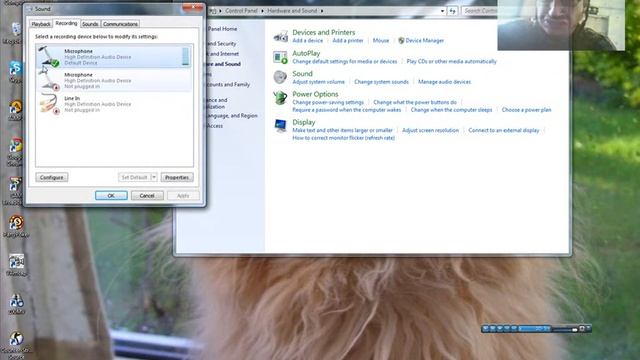Switch to the Communications tab
The image size is (640, 360).
pyautogui.click(x=120, y=24)
